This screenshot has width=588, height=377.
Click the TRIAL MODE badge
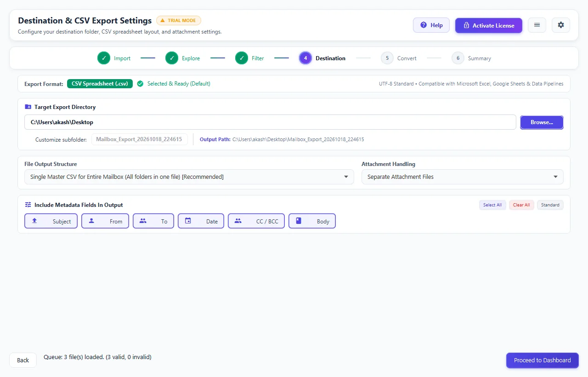click(x=179, y=20)
